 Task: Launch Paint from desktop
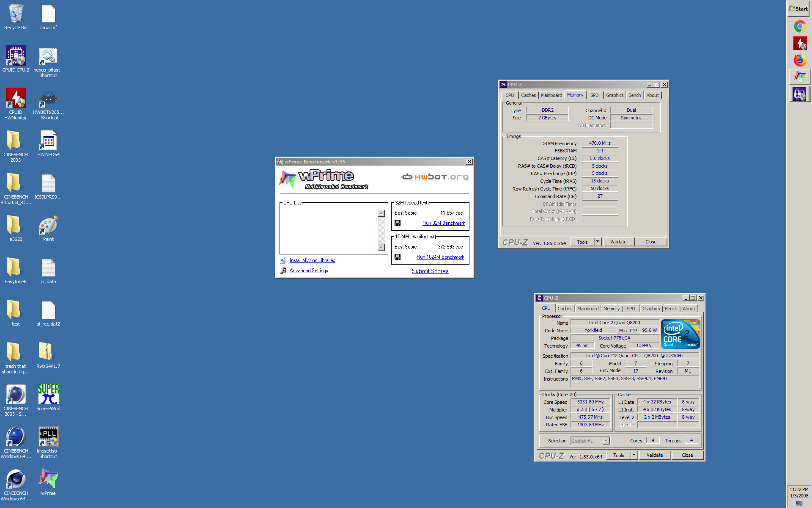(x=48, y=229)
